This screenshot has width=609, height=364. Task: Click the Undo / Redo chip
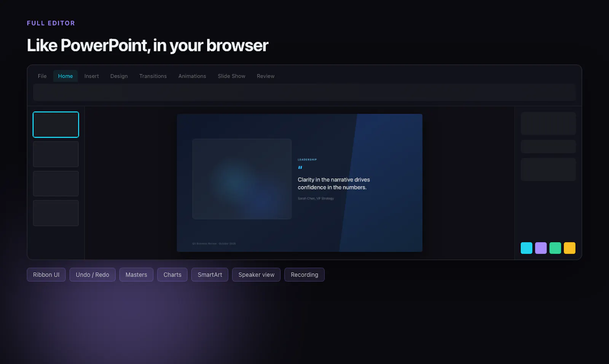pyautogui.click(x=92, y=275)
